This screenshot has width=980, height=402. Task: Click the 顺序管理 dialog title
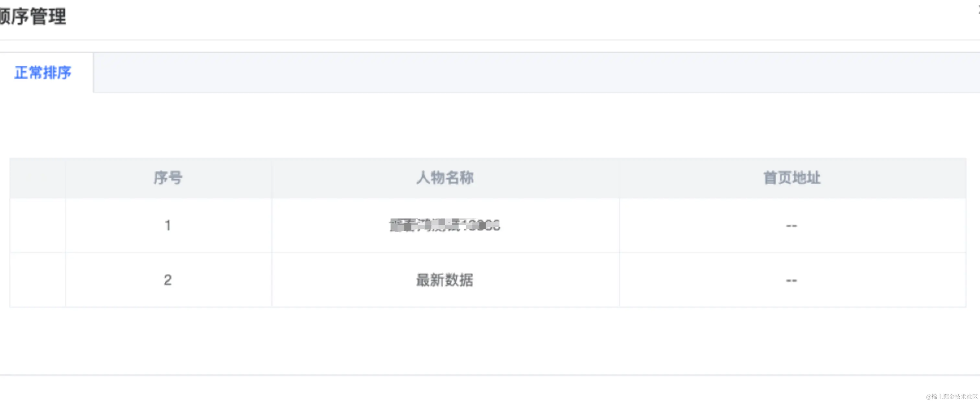click(33, 17)
